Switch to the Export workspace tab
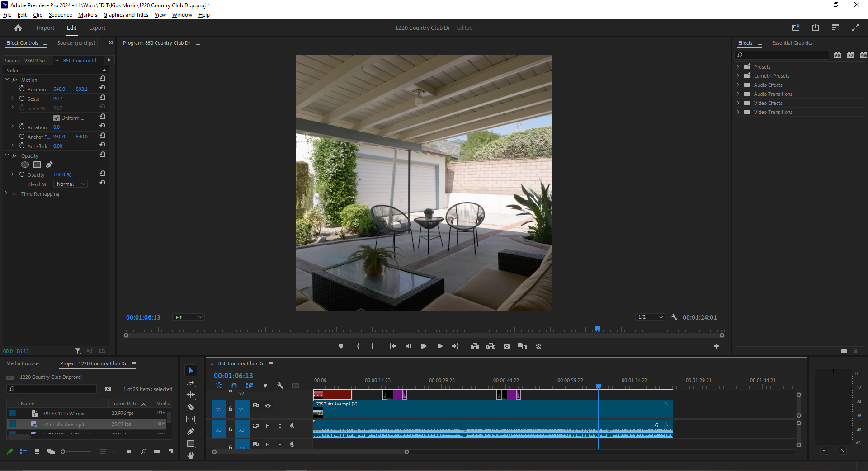The width and height of the screenshot is (868, 471). pos(97,28)
